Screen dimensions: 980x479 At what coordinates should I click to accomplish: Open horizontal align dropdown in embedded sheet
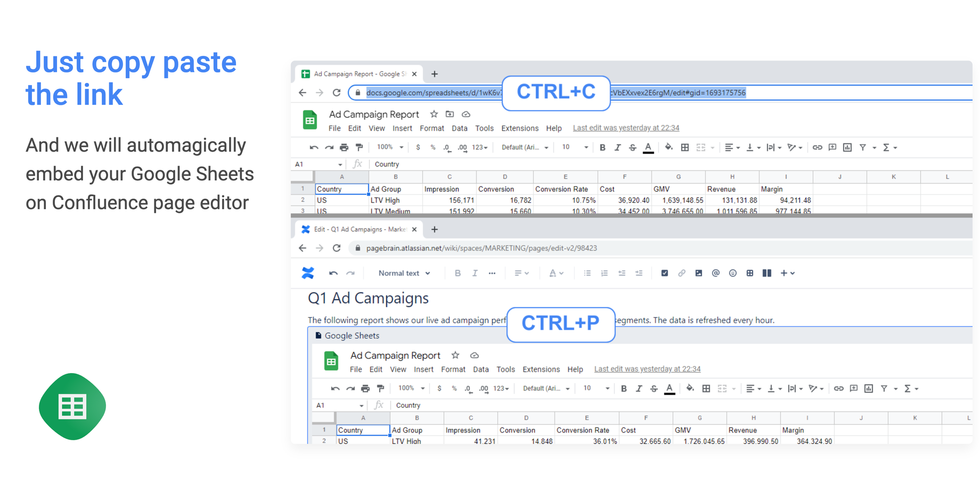point(754,389)
